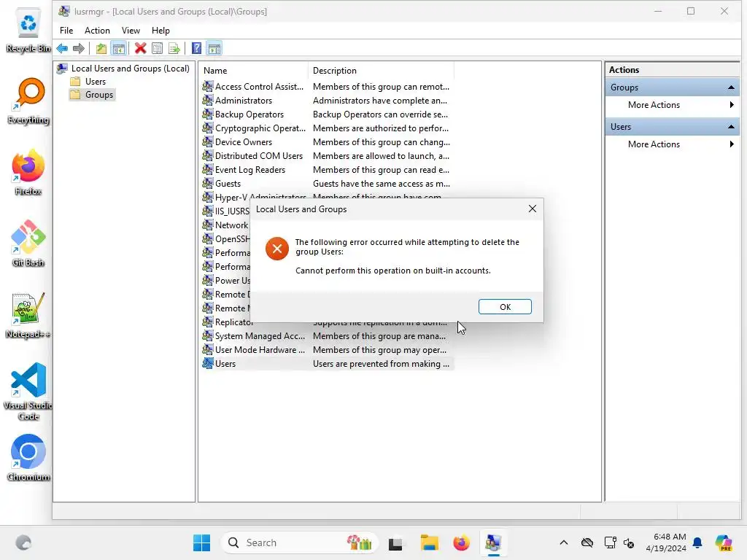Click the Everything desktop shortcut
Screen dimensions: 747x560
pyautogui.click(x=28, y=101)
